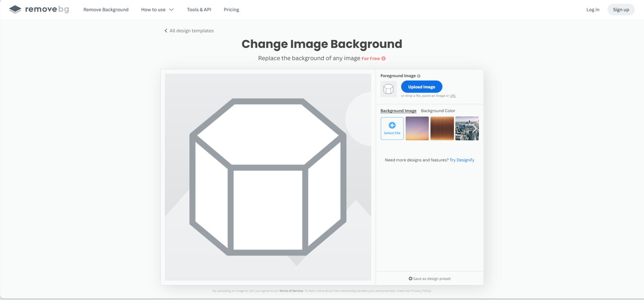Click the text 'Replace the background of any image'
Screen dimensions: 644x300
309,58
